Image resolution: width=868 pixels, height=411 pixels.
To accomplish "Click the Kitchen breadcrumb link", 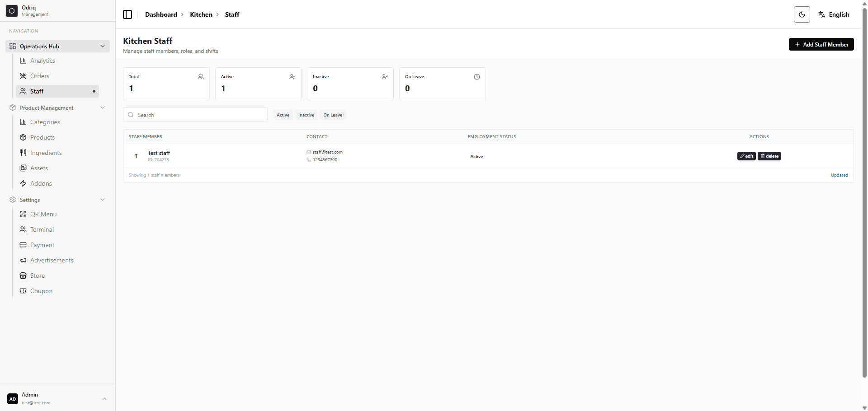I will coord(201,14).
